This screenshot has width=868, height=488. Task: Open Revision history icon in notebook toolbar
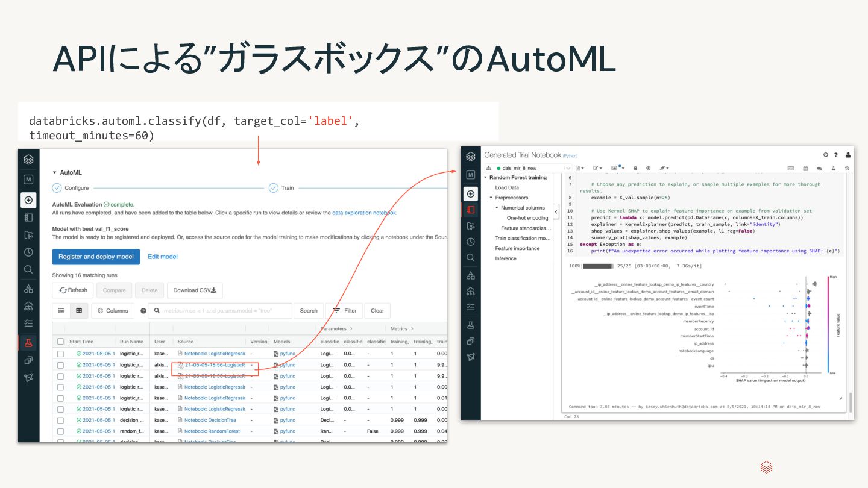click(847, 168)
